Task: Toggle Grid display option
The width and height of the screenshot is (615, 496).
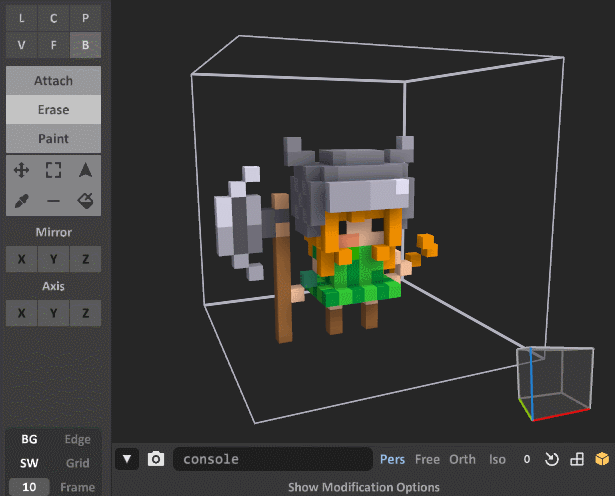Action: (x=78, y=463)
